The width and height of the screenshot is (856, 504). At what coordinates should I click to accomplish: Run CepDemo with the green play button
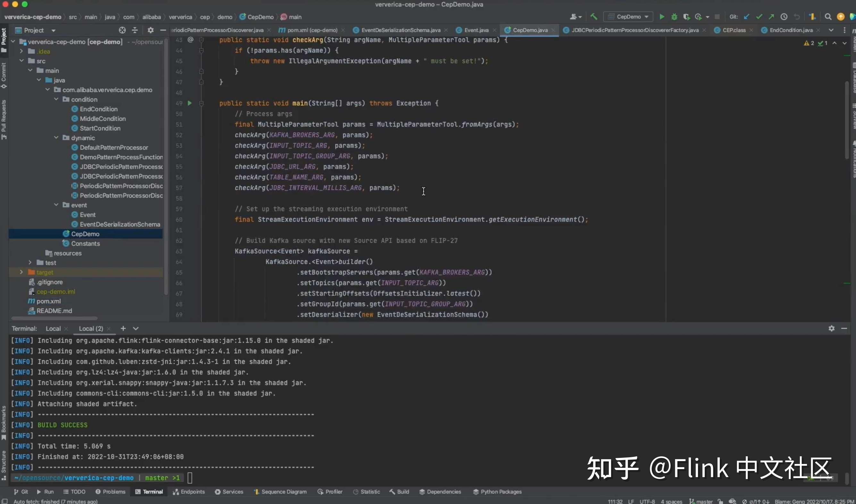pyautogui.click(x=661, y=17)
